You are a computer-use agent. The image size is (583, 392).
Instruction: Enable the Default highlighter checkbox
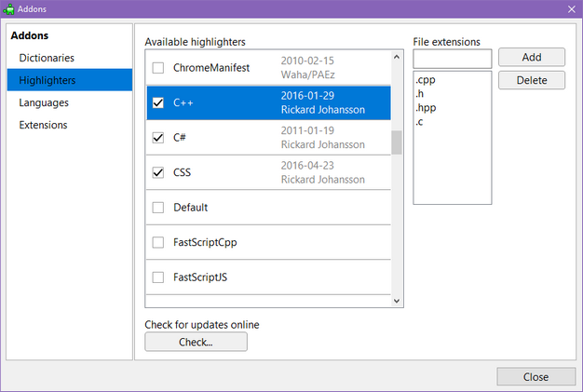pyautogui.click(x=157, y=208)
